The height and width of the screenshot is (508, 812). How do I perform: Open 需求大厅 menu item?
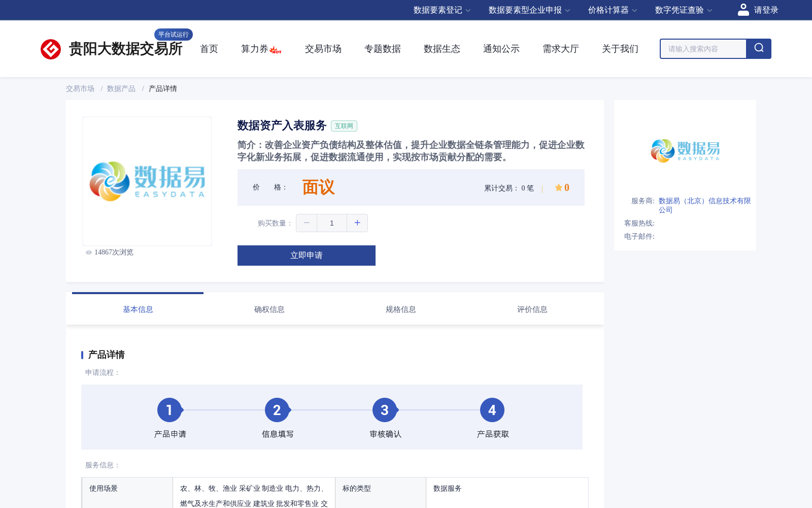tap(561, 49)
